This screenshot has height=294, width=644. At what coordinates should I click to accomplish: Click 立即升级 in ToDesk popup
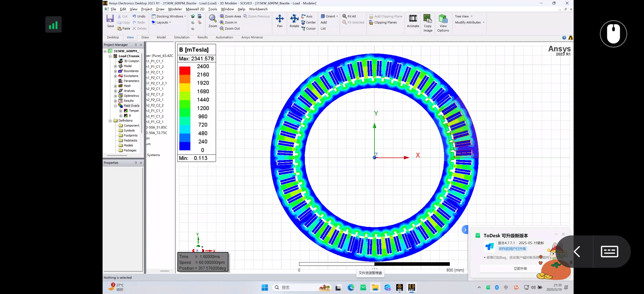520,269
